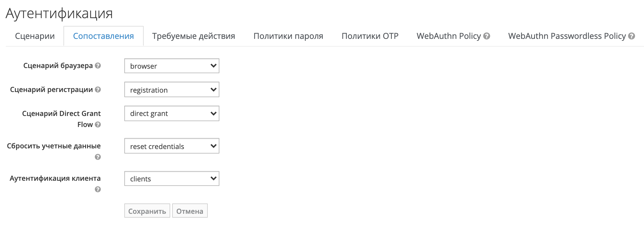Viewport: 644px width, 230px height.
Task: Click help icon under Аутентификация клиента
Action: (x=98, y=190)
